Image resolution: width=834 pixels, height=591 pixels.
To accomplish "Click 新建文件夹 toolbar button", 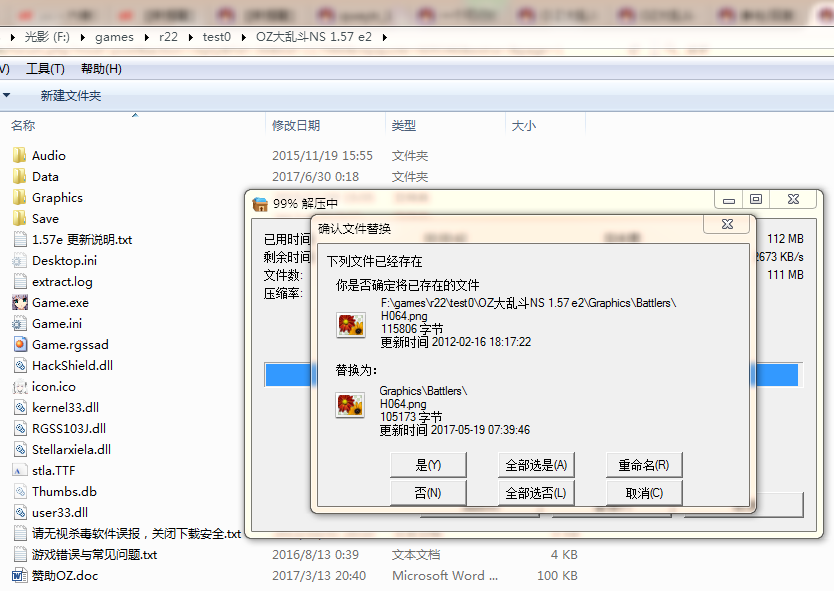I will pyautogui.click(x=71, y=96).
